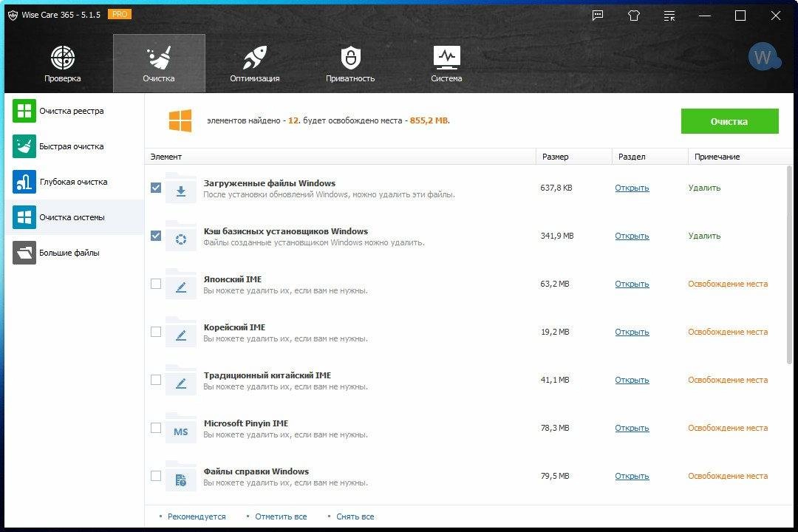798x532 pixels.
Task: Click the user avatar W icon
Action: [x=763, y=56]
